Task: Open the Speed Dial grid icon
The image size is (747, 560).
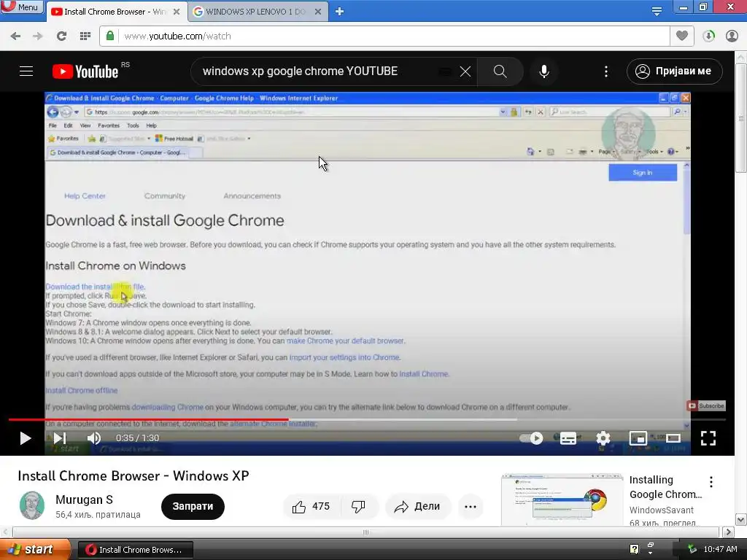Action: (x=85, y=36)
